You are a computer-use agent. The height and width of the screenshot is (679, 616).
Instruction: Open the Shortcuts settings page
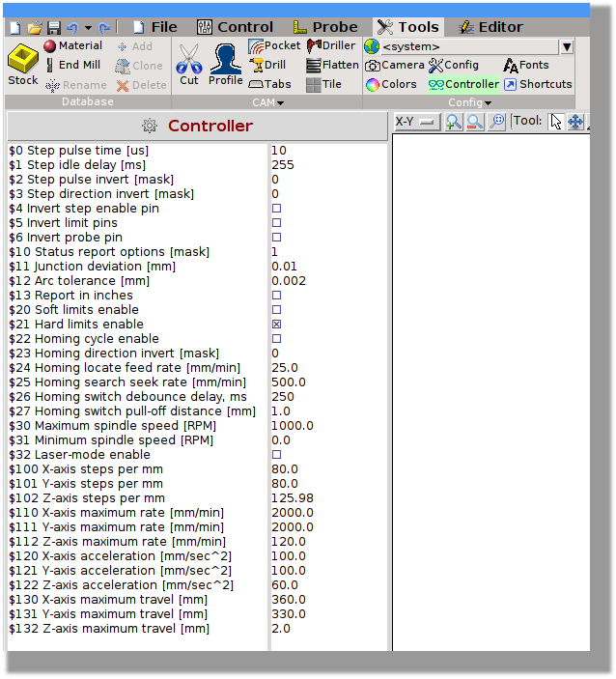538,84
